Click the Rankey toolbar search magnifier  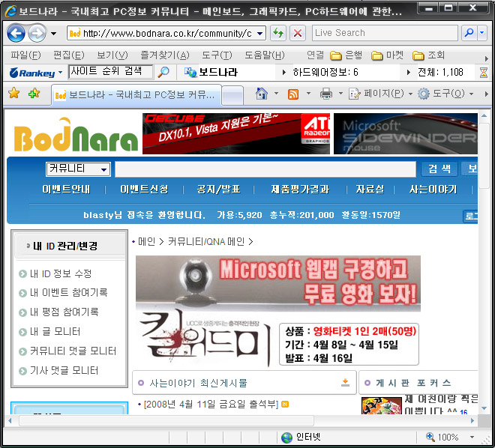(163, 72)
